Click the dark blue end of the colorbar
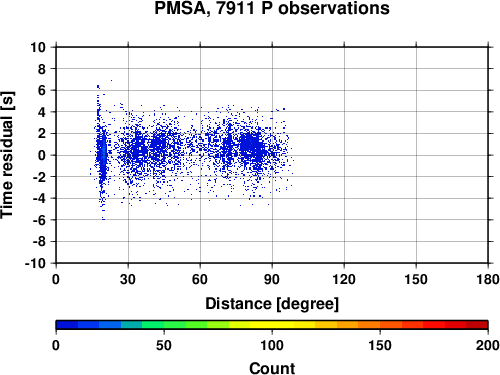 pos(67,325)
